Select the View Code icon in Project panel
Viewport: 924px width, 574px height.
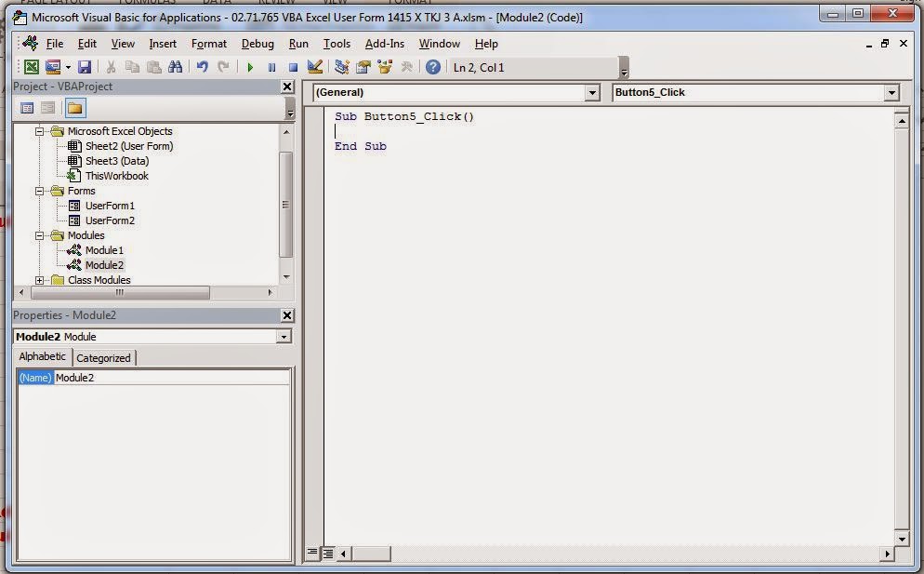[25, 108]
